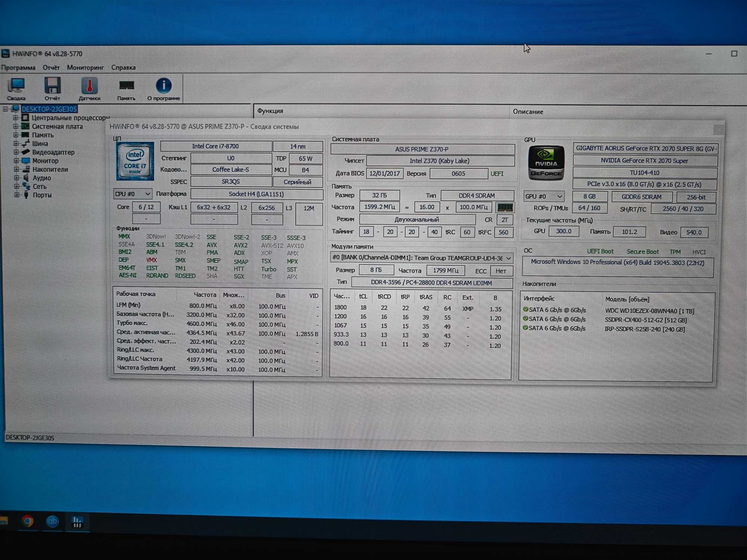Click the ASUS PRIME Z370-P motherboard field

pyautogui.click(x=422, y=149)
